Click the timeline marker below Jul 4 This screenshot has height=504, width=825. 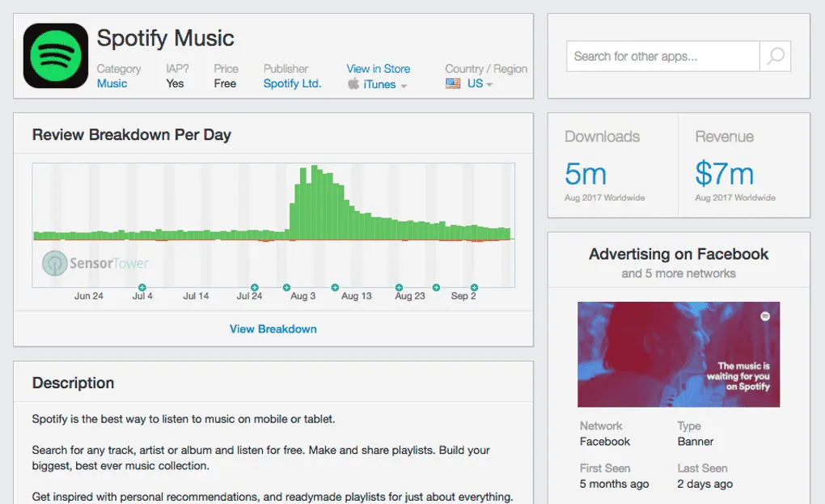click(142, 287)
